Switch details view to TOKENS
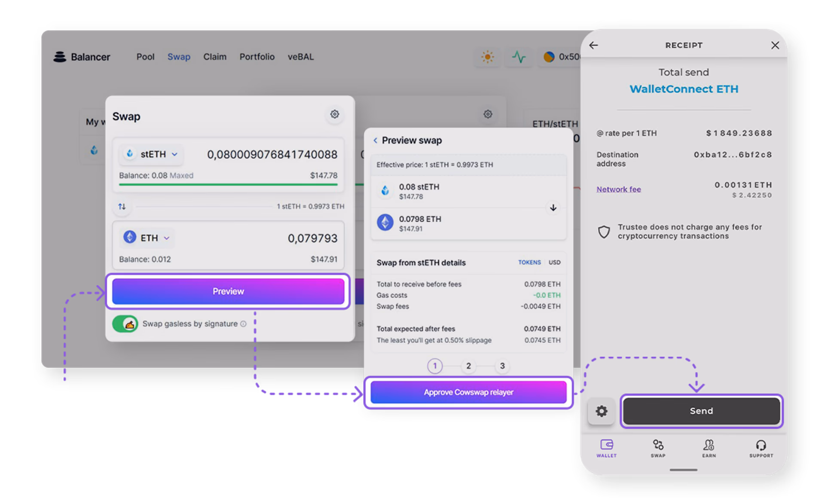 coord(529,263)
